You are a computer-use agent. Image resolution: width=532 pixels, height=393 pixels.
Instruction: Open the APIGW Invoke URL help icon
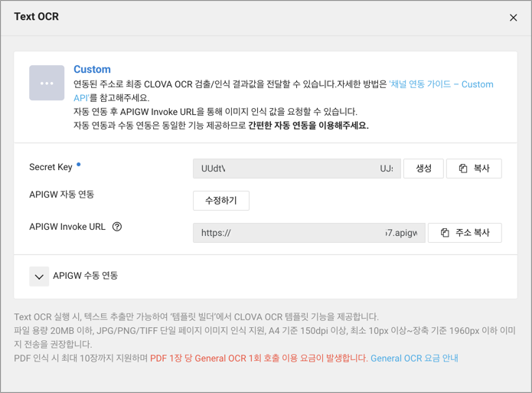coord(117,227)
